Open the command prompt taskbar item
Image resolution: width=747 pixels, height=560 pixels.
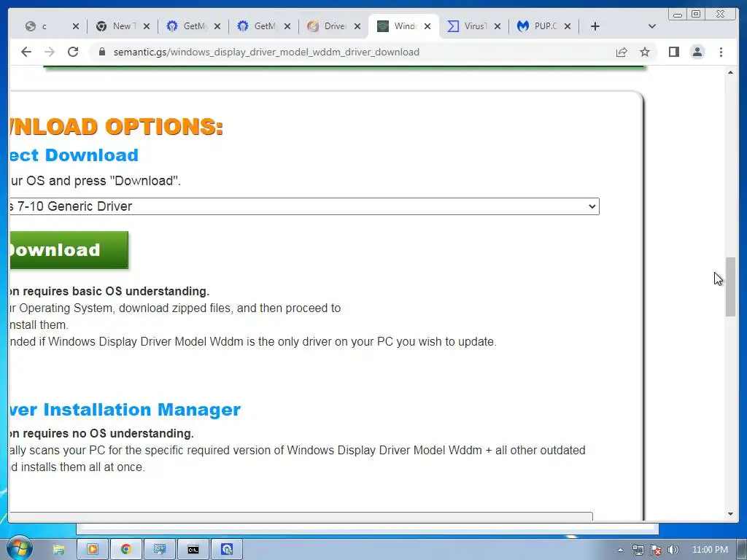click(x=193, y=550)
